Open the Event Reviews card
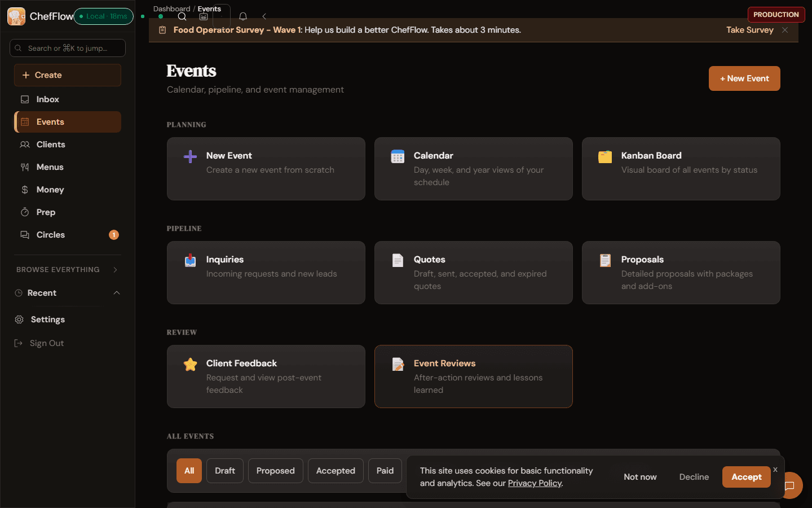 click(474, 376)
